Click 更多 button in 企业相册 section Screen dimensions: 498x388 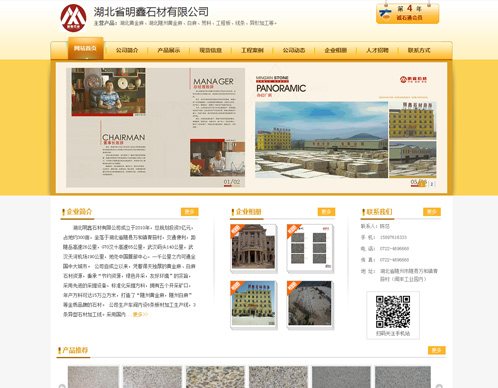(326, 212)
